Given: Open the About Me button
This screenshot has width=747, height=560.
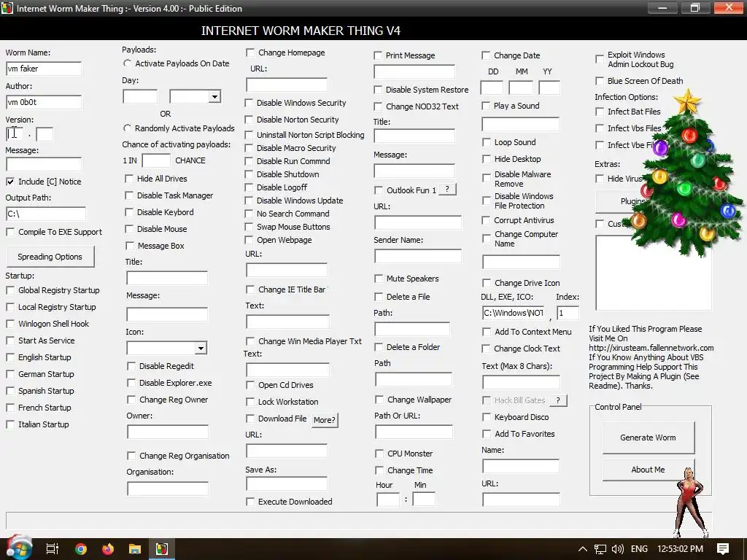Looking at the screenshot, I should [x=648, y=470].
